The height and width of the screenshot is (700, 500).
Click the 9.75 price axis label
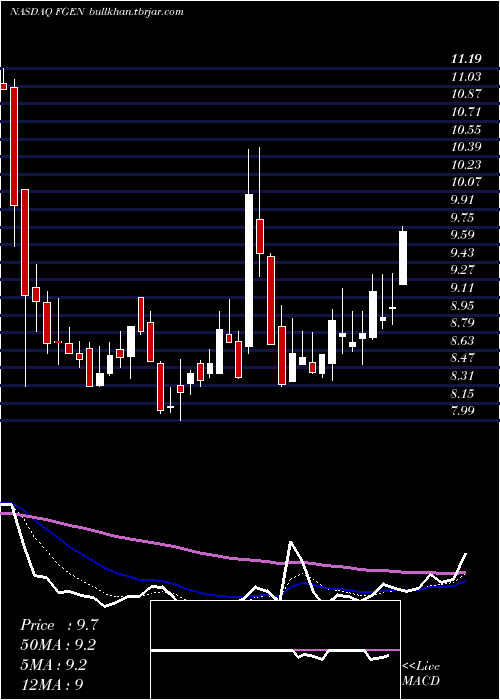462,217
